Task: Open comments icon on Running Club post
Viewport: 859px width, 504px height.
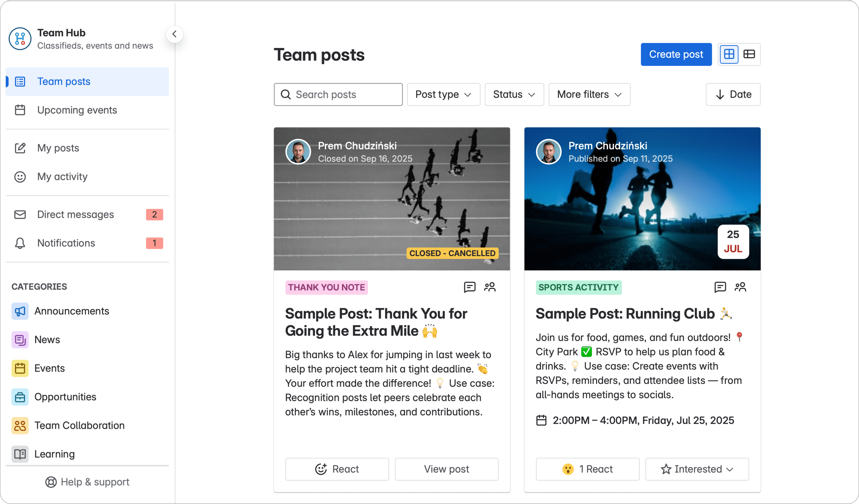Action: point(720,287)
